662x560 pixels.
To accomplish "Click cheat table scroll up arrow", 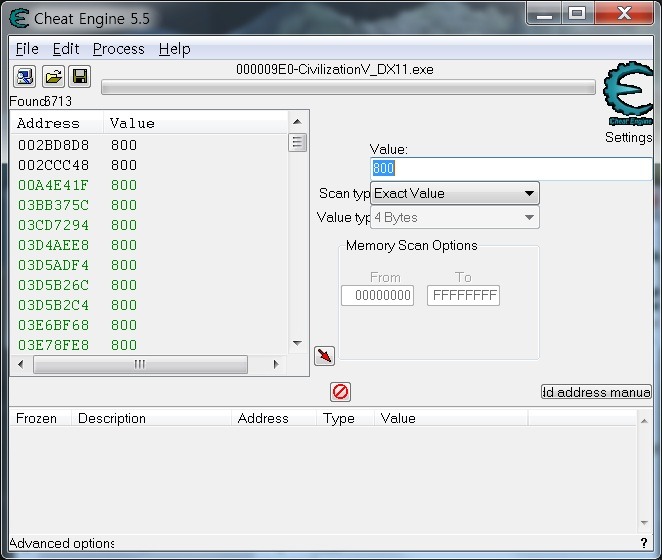I will (644, 420).
